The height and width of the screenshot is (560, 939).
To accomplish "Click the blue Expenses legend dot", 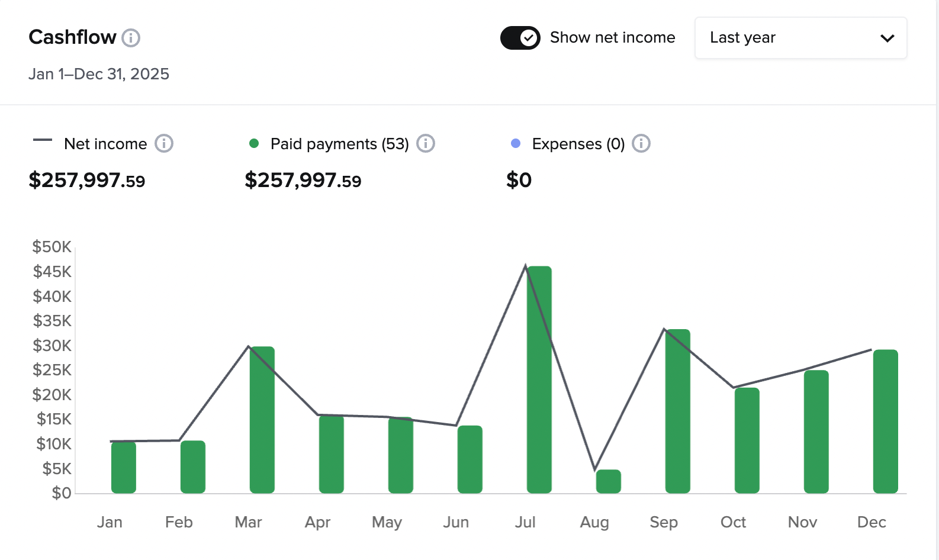I will pyautogui.click(x=516, y=143).
